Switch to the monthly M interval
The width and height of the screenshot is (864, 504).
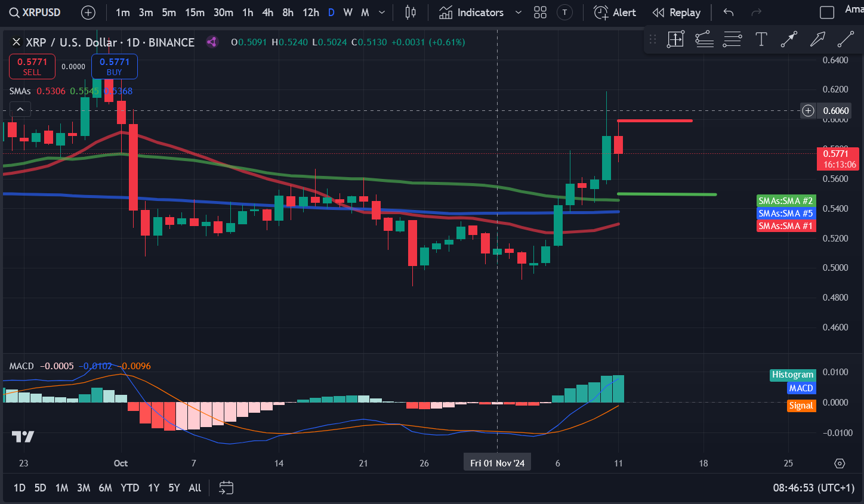click(x=365, y=13)
